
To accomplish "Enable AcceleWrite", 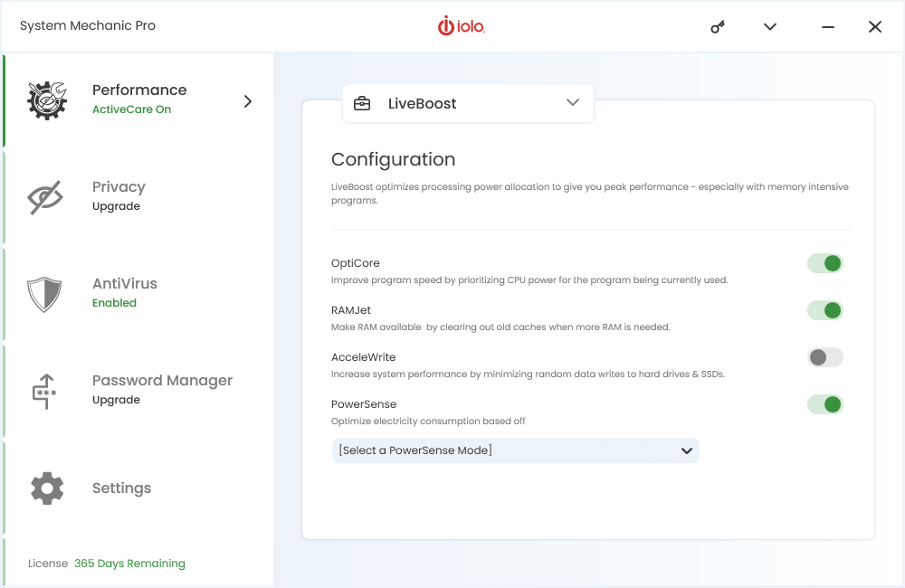I will [x=824, y=357].
